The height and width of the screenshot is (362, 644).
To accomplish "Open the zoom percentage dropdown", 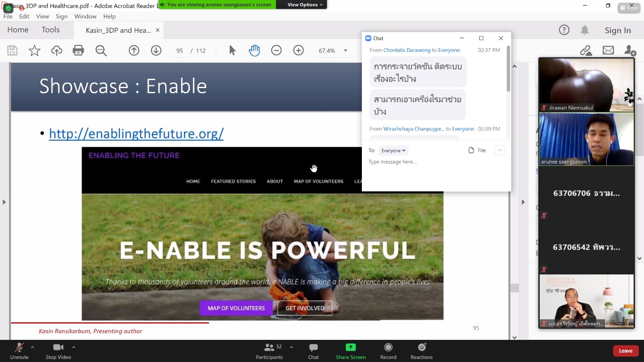I will pos(345,50).
